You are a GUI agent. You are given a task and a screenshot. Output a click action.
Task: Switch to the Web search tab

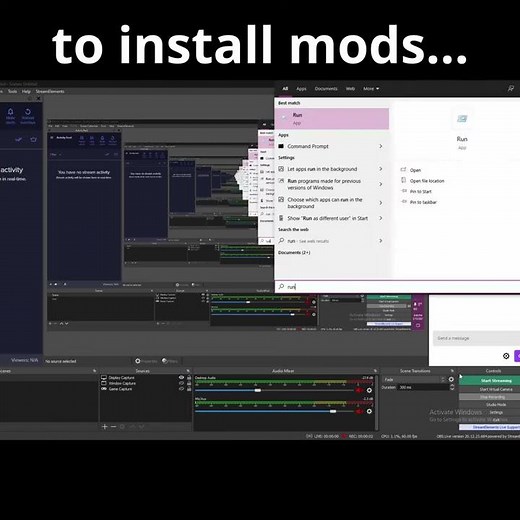(x=350, y=89)
